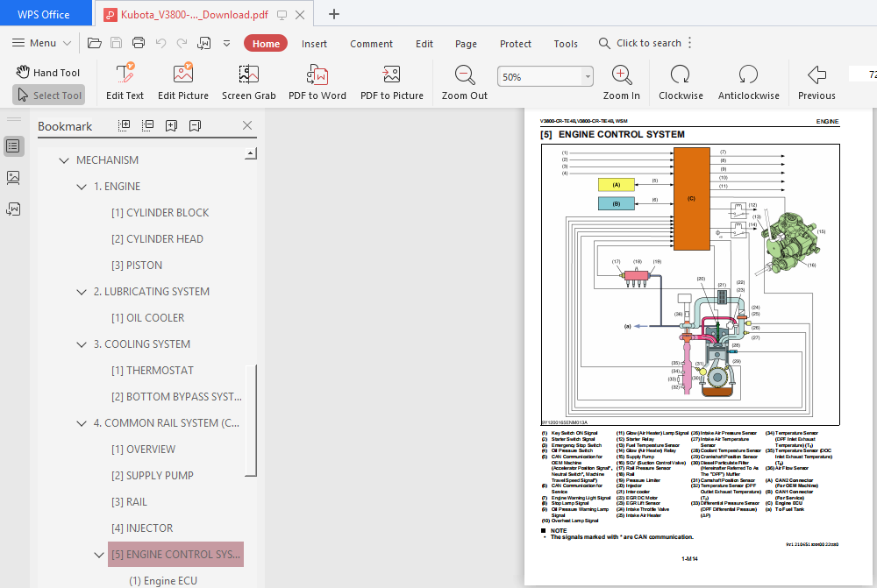Click the delete bookmark icon

point(195,125)
